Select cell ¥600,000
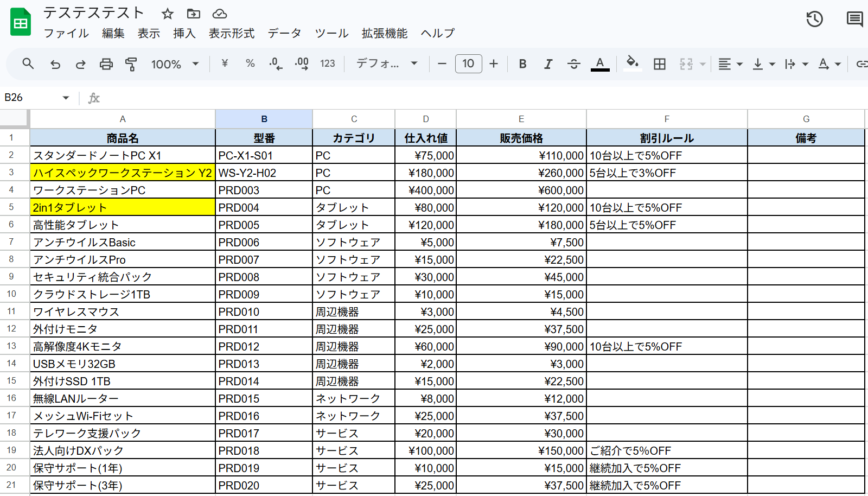Screen dimensions: 868x496 (521, 190)
